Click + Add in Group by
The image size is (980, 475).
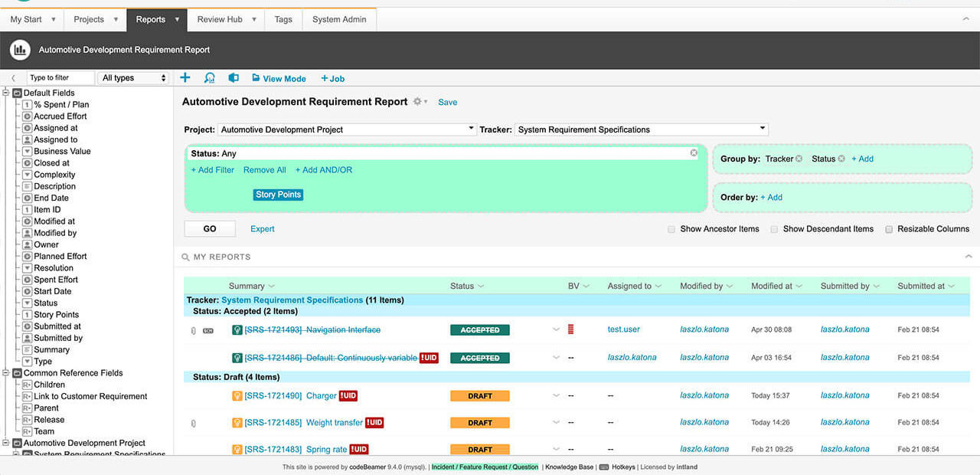click(x=863, y=159)
